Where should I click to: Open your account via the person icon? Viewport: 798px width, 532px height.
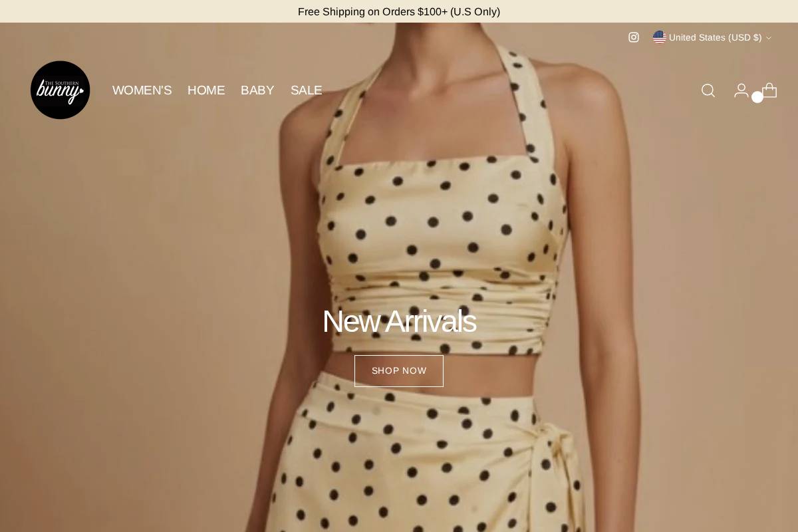[741, 90]
